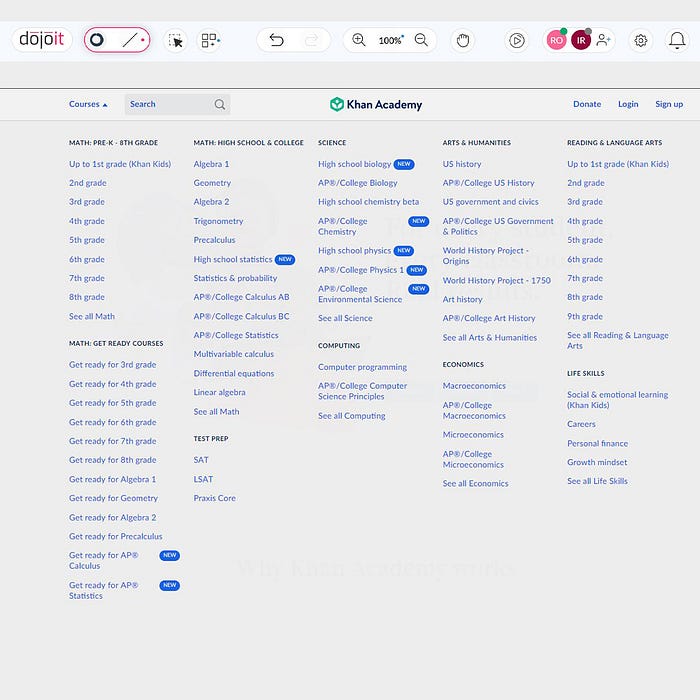Undo the last action
Image resolution: width=700 pixels, height=700 pixels.
pos(276,41)
